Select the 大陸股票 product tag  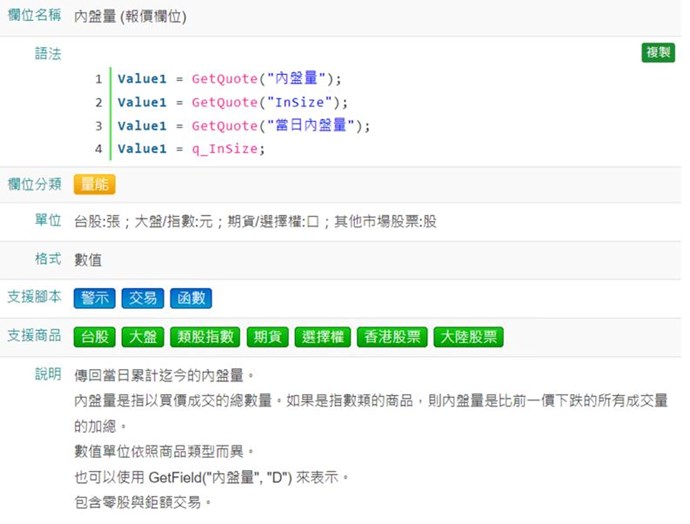470,337
